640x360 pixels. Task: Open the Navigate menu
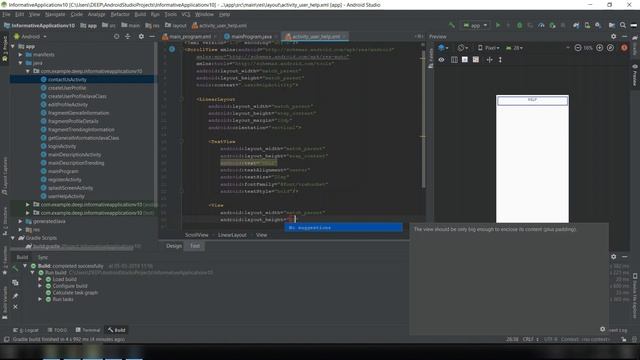click(55, 14)
